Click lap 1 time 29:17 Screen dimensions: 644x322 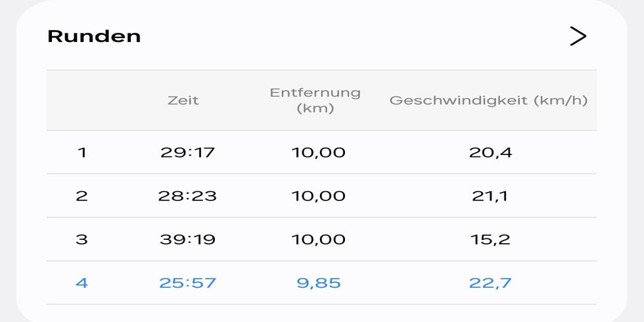click(187, 152)
